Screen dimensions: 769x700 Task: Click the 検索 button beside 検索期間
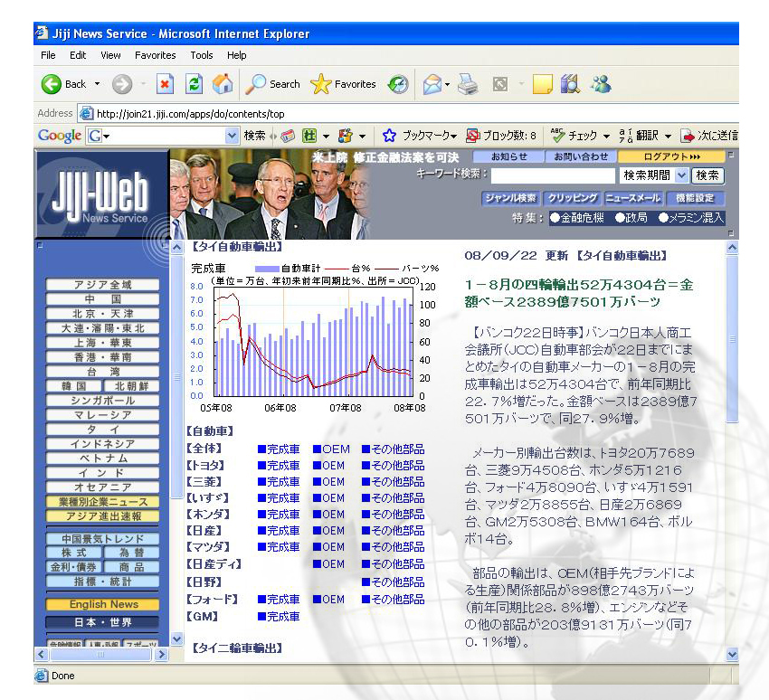pos(707,175)
